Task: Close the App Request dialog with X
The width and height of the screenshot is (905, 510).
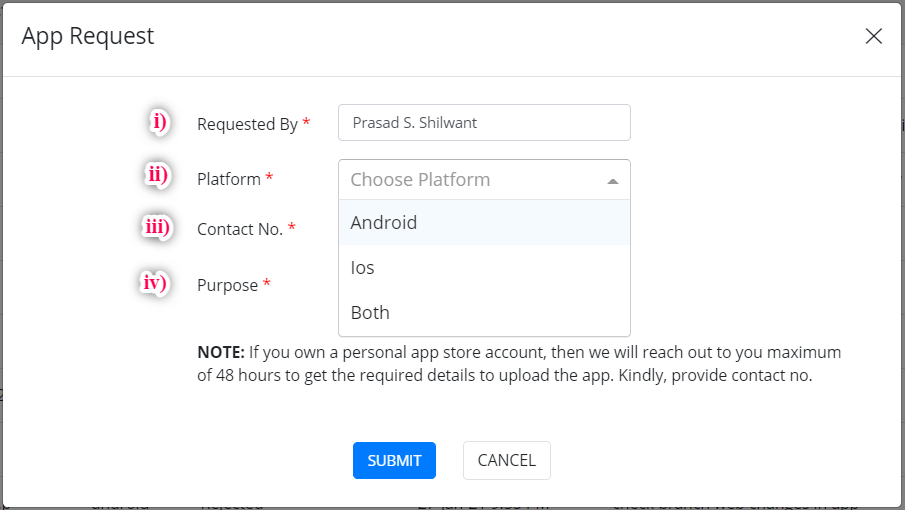Action: pos(873,37)
